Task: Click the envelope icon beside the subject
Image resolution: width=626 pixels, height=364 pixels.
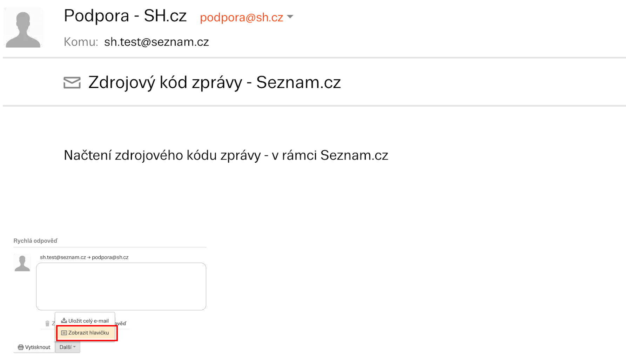Action: coord(72,83)
